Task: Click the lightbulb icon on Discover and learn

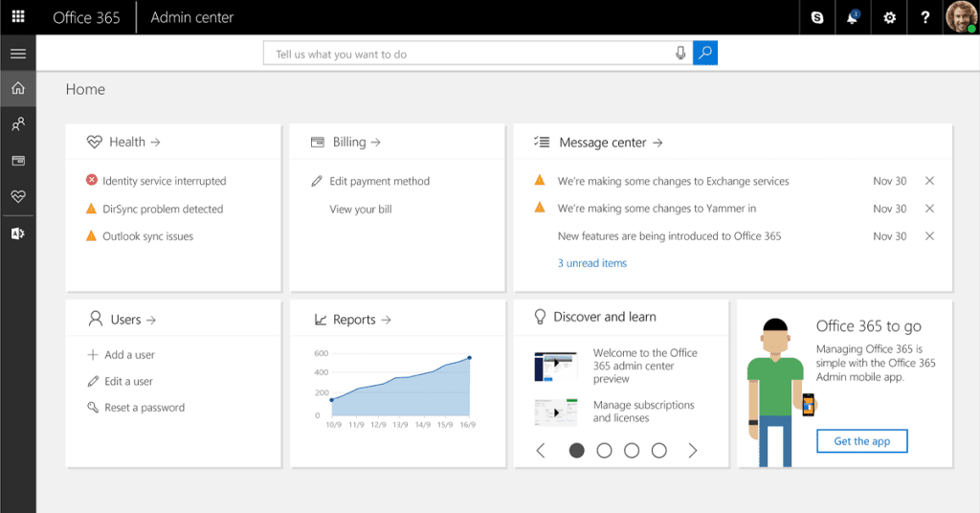Action: (x=540, y=317)
